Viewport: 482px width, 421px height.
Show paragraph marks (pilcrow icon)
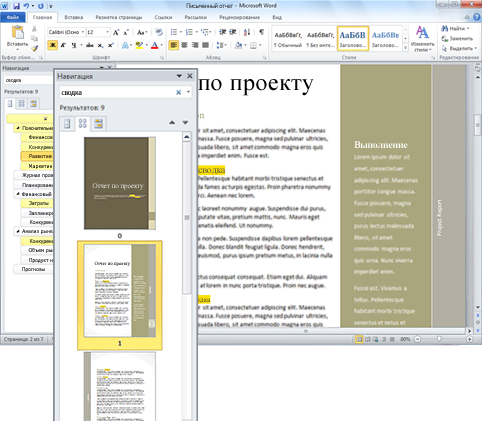click(261, 32)
